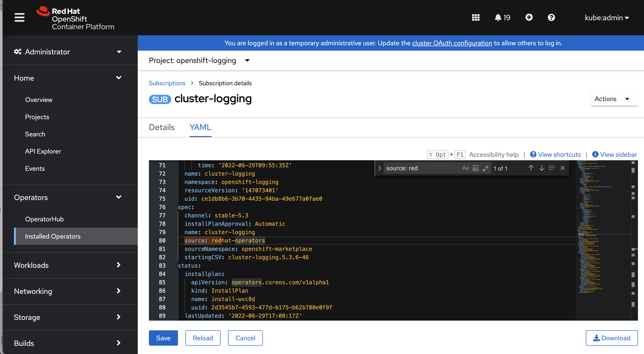Go to previous match arrow in find
This screenshot has width=644, height=354.
pos(531,168)
